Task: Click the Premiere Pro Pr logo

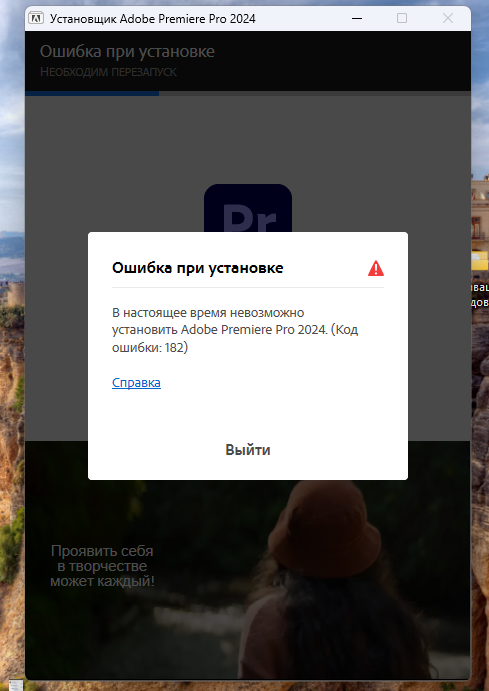Action: 248,208
